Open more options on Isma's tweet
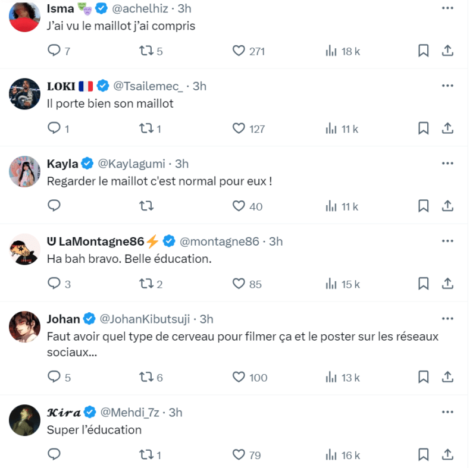Screen dimensions: 476x468 [447, 8]
